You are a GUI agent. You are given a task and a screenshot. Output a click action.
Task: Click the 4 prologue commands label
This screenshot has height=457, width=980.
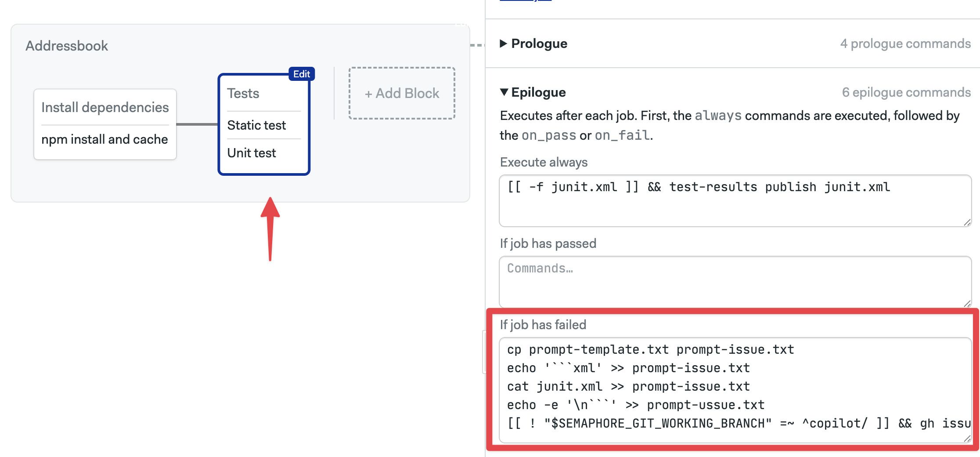(x=904, y=44)
